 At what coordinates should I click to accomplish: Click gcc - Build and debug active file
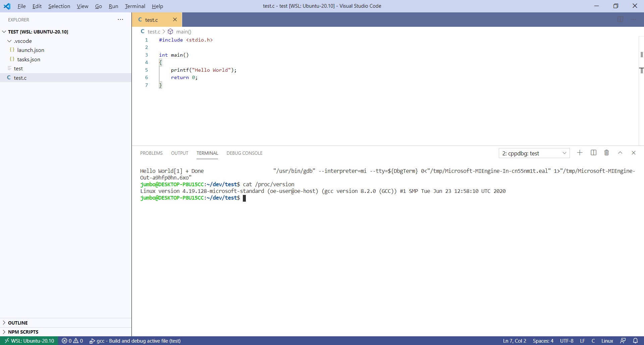135,341
